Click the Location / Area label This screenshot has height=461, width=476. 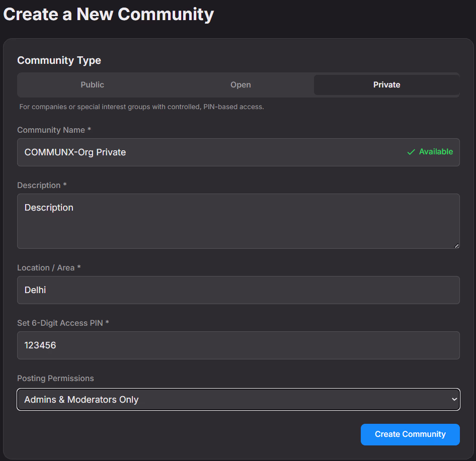[x=49, y=267]
